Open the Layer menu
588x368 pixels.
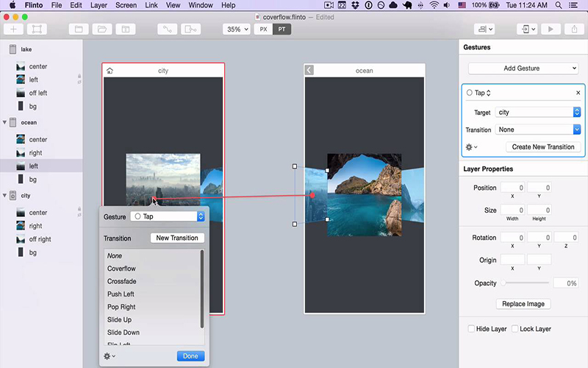point(98,5)
